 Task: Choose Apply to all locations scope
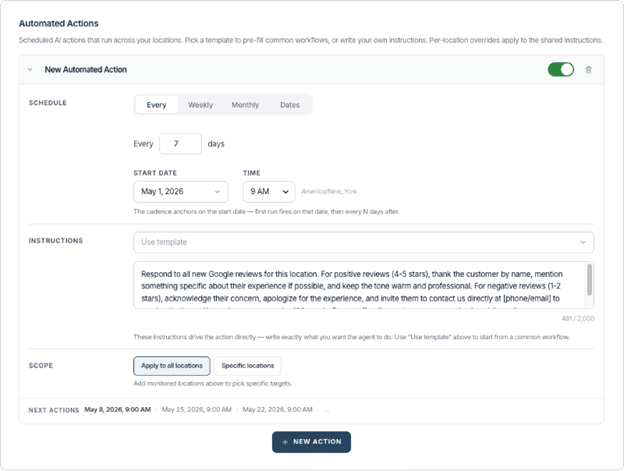[x=172, y=366]
